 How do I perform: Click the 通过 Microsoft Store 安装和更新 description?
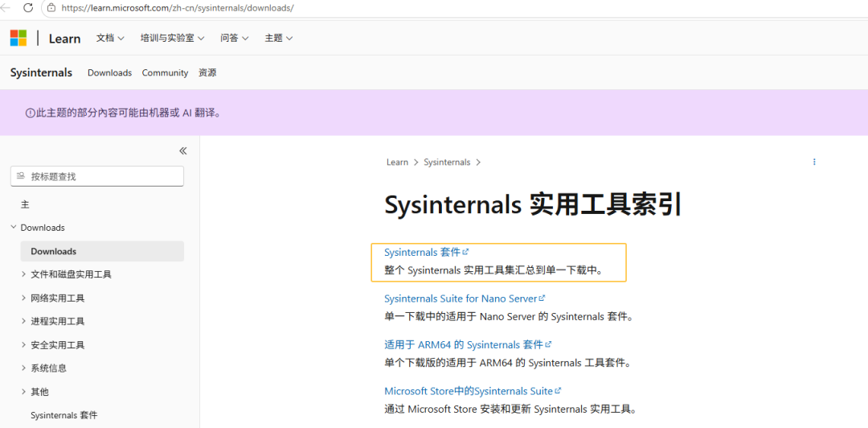click(510, 409)
